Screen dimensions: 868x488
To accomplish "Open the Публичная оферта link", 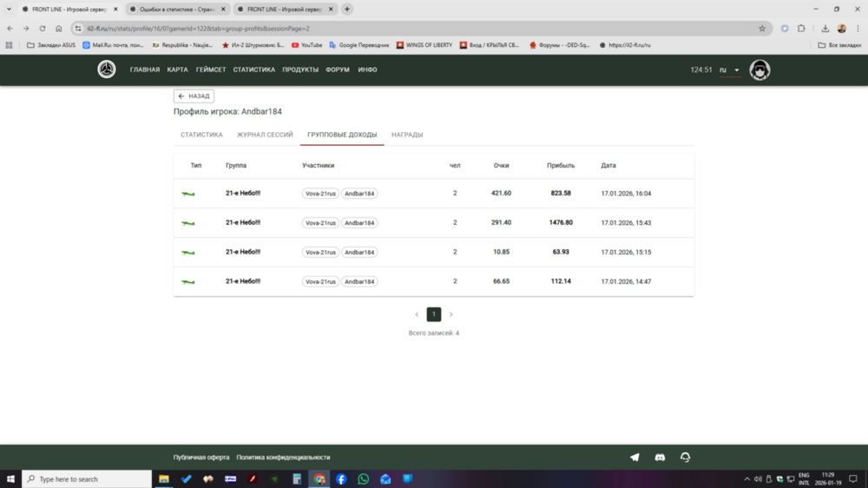I will (201, 458).
